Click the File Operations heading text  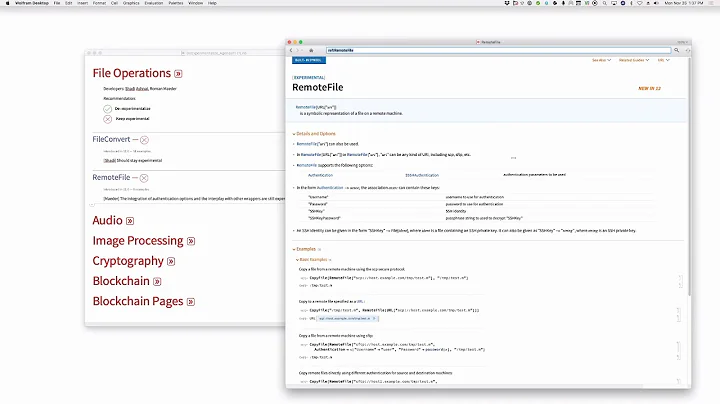[x=132, y=73]
